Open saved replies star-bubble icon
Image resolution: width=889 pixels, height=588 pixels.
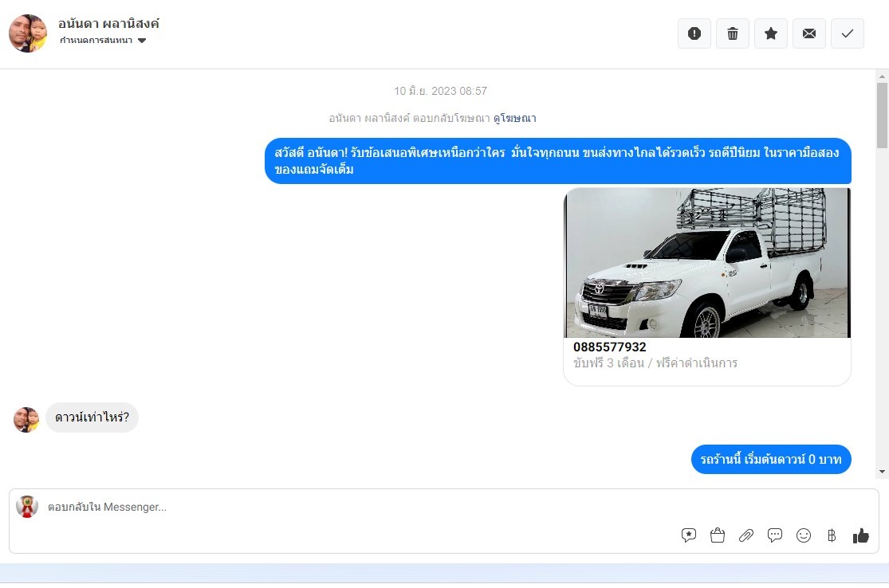[689, 535]
